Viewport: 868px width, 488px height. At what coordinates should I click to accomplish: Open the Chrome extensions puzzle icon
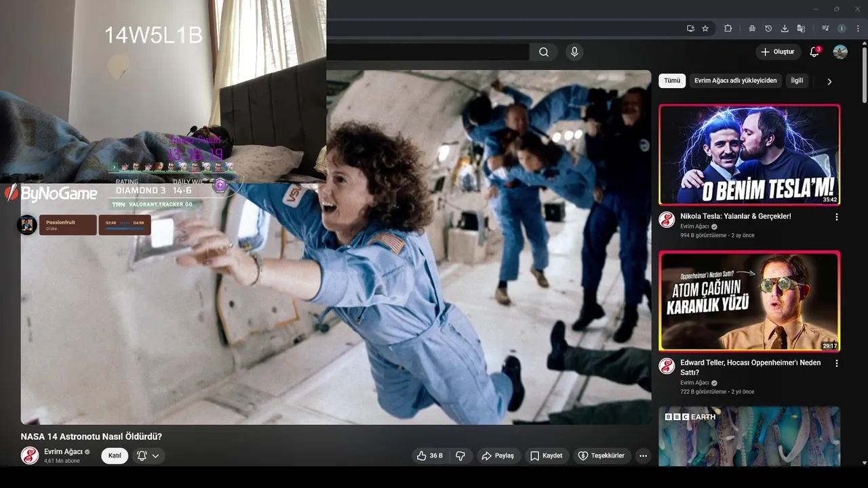pos(728,28)
